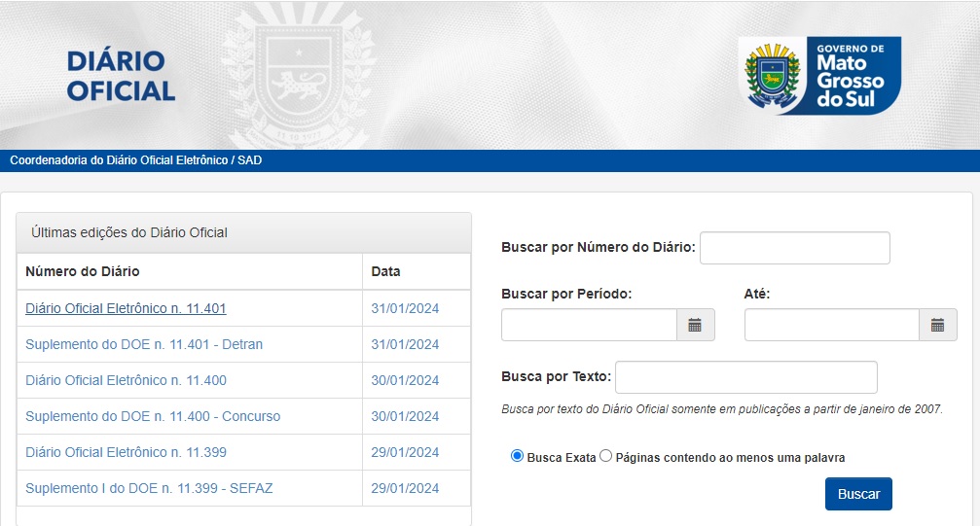This screenshot has height=526, width=980.
Task: Click the Buscar por Período label
Action: 566,295
